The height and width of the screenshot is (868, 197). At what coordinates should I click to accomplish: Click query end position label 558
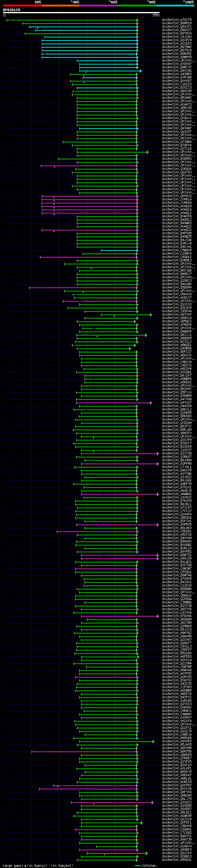pos(155,15)
